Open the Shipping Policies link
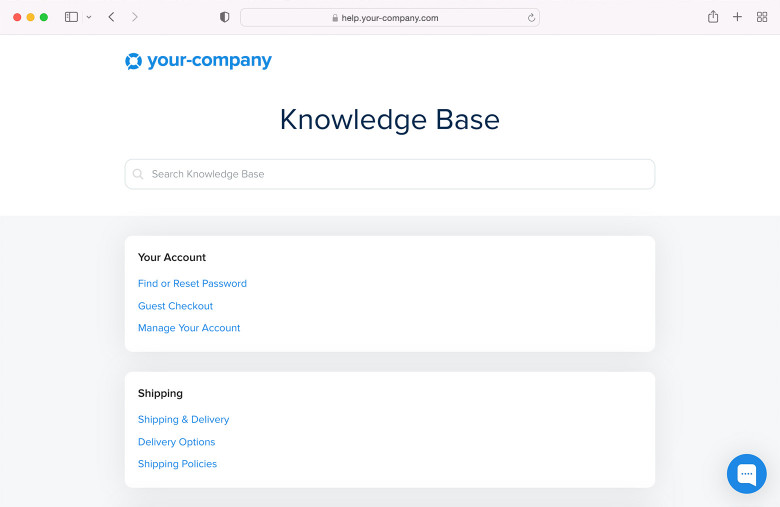Viewport: 780px width, 507px height. (177, 464)
